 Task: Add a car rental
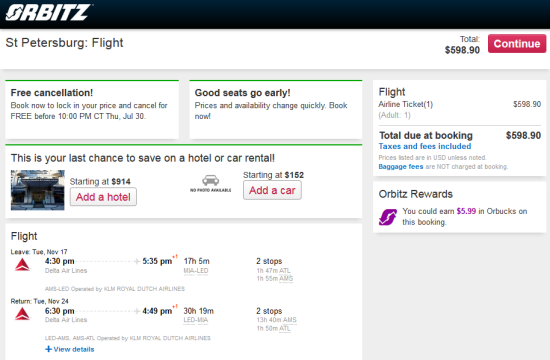tap(272, 190)
